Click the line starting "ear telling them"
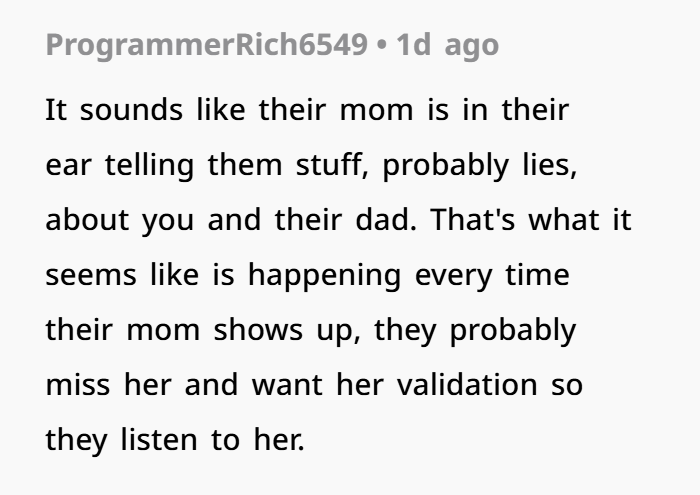The height and width of the screenshot is (495, 700). point(311,165)
